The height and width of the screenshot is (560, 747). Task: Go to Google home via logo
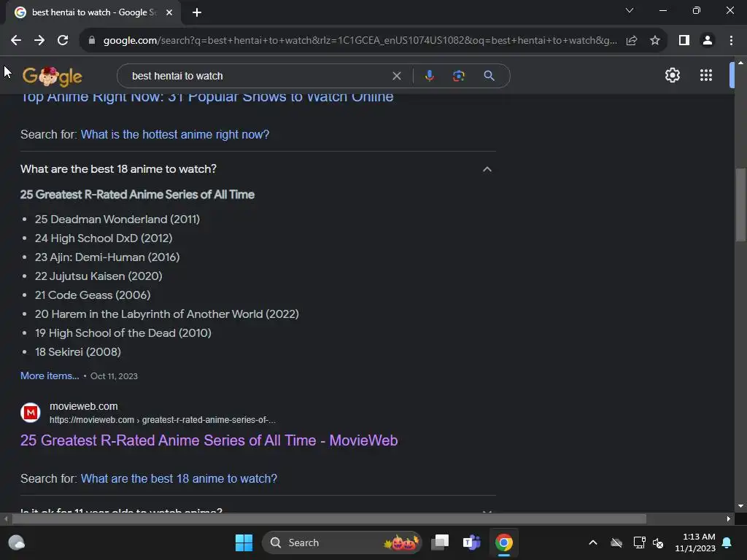tap(53, 76)
